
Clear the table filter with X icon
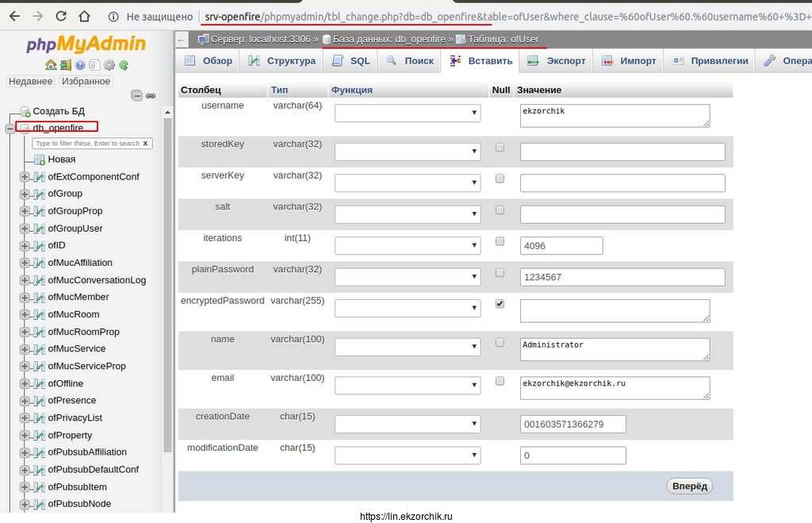[x=145, y=144]
